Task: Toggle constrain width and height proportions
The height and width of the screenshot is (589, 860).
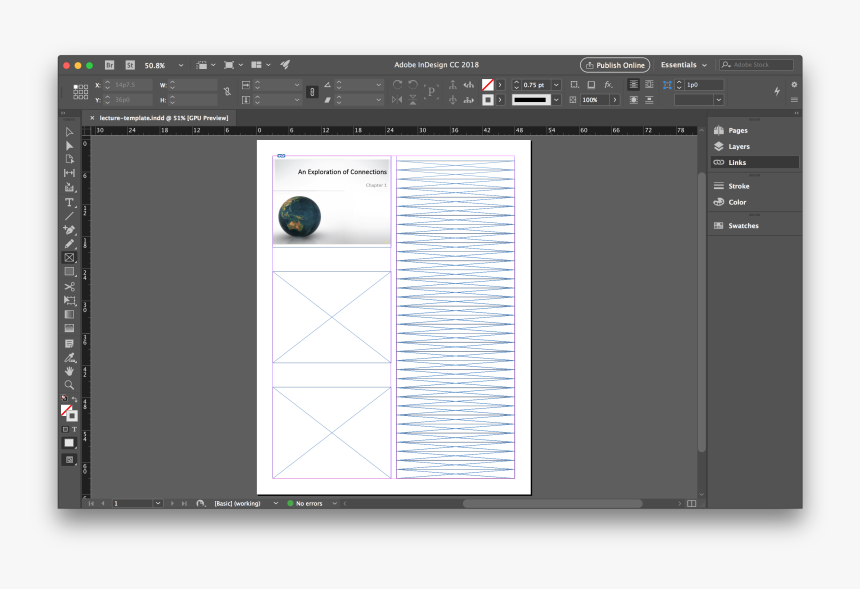Action: pyautogui.click(x=227, y=92)
